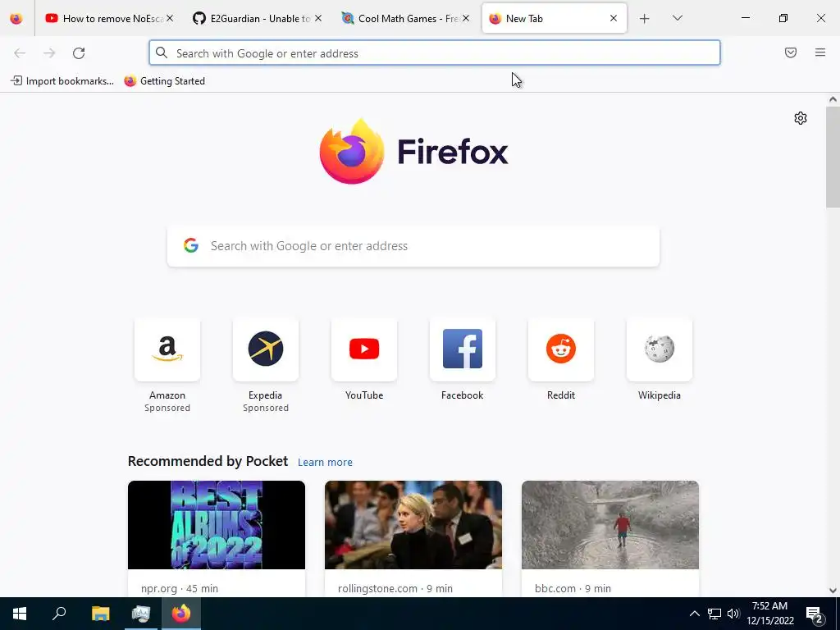
Task: Click the 'npr.org · 45 min' caption
Action: tap(180, 588)
